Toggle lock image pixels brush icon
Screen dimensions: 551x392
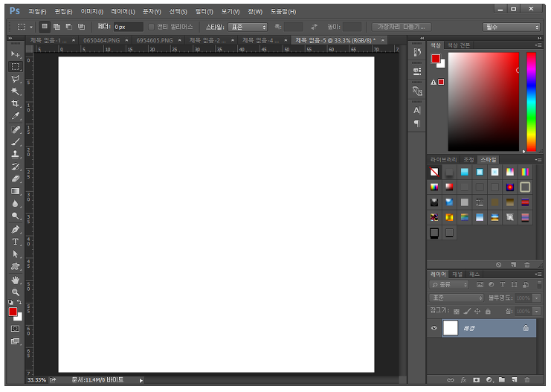pyautogui.click(x=467, y=311)
